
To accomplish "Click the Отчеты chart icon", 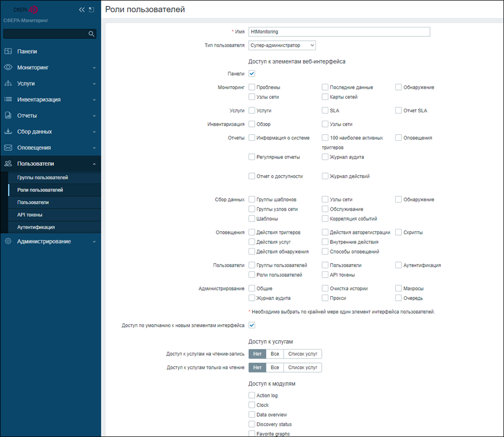I will (x=8, y=115).
